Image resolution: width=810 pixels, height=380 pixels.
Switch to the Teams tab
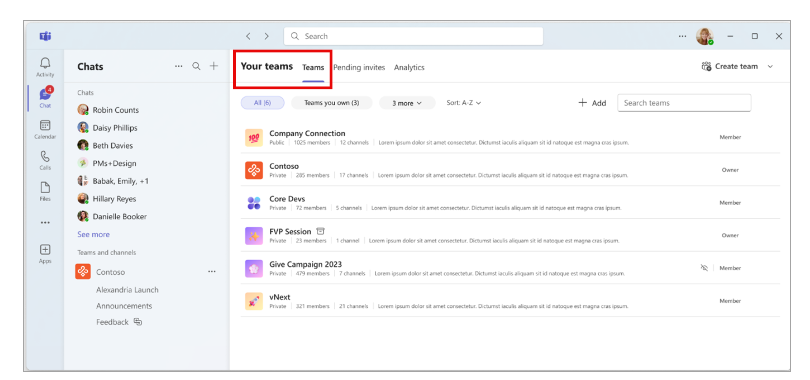click(x=313, y=68)
